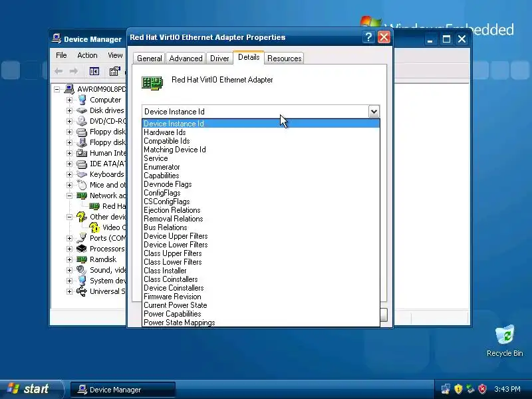
Task: Choose Matching Device Id in the list
Action: point(261,150)
